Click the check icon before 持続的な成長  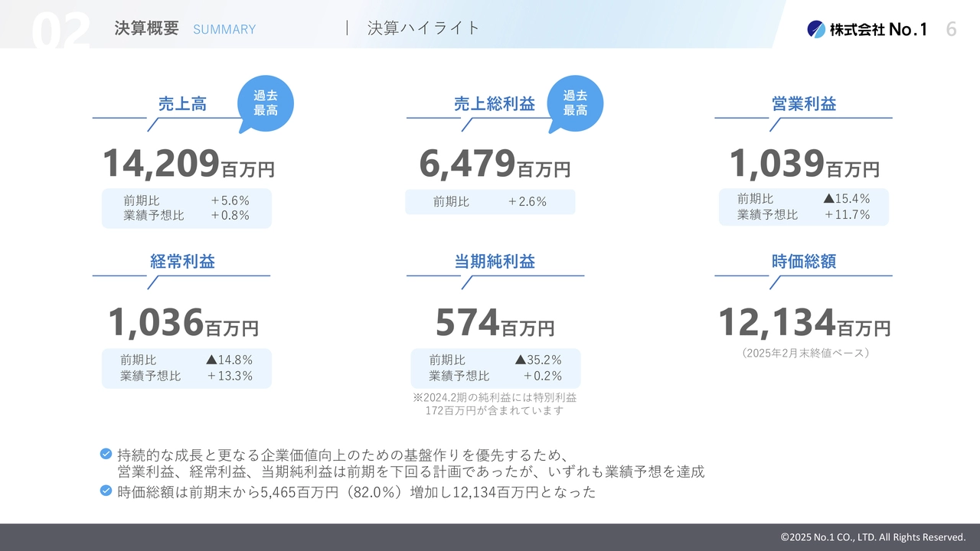106,454
